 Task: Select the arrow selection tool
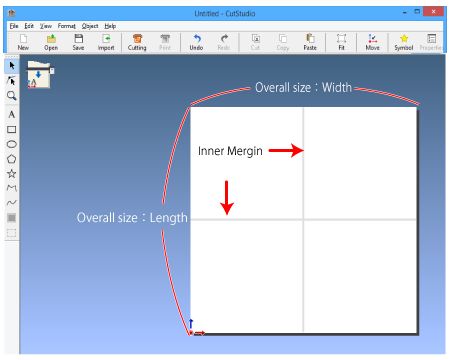12,66
